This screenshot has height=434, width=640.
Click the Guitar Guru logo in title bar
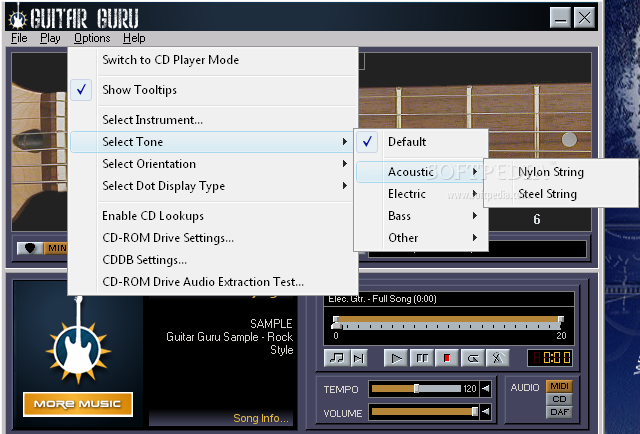click(x=18, y=18)
